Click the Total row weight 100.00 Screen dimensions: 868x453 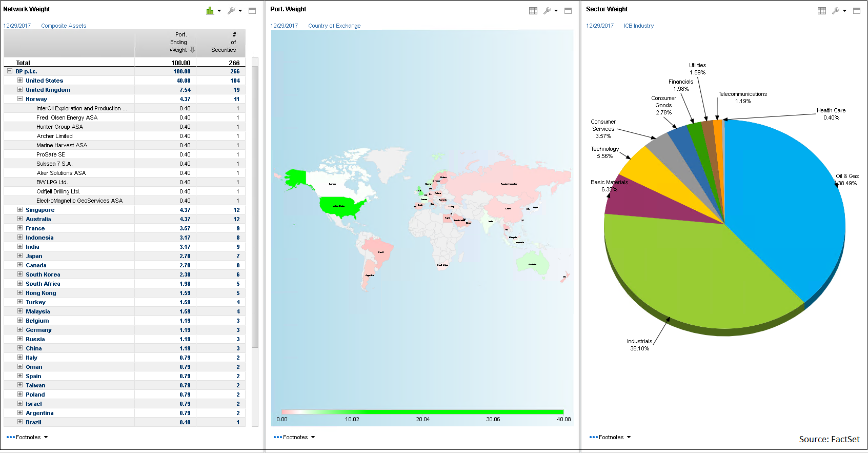180,63
